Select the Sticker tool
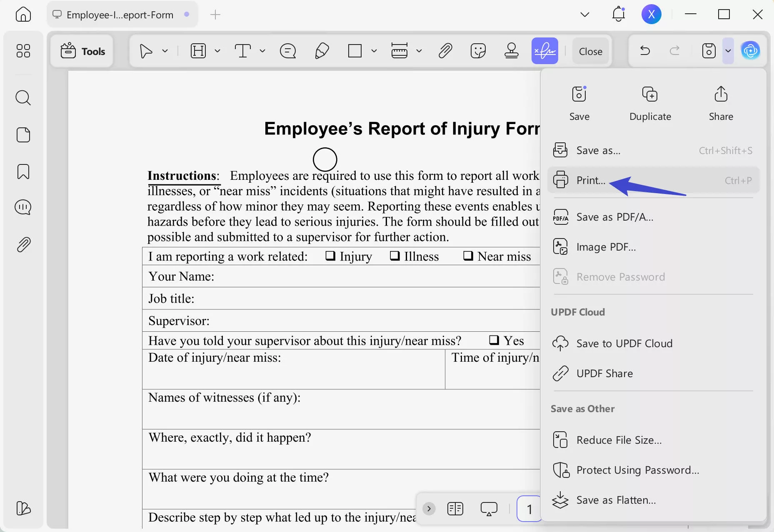The width and height of the screenshot is (774, 532). (x=478, y=51)
